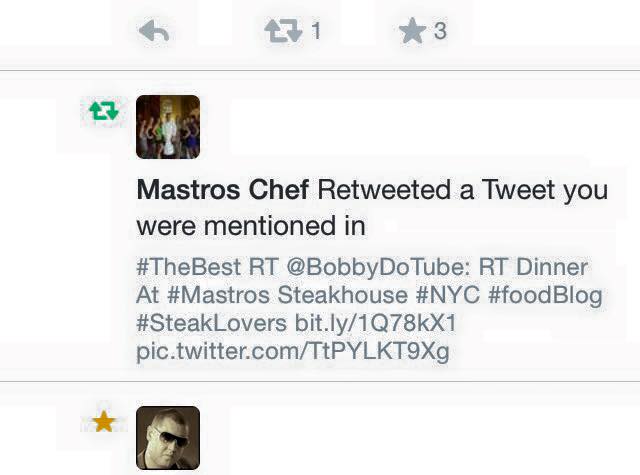Tap the gray retweet icon
The width and height of the screenshot is (640, 475).
(x=284, y=31)
